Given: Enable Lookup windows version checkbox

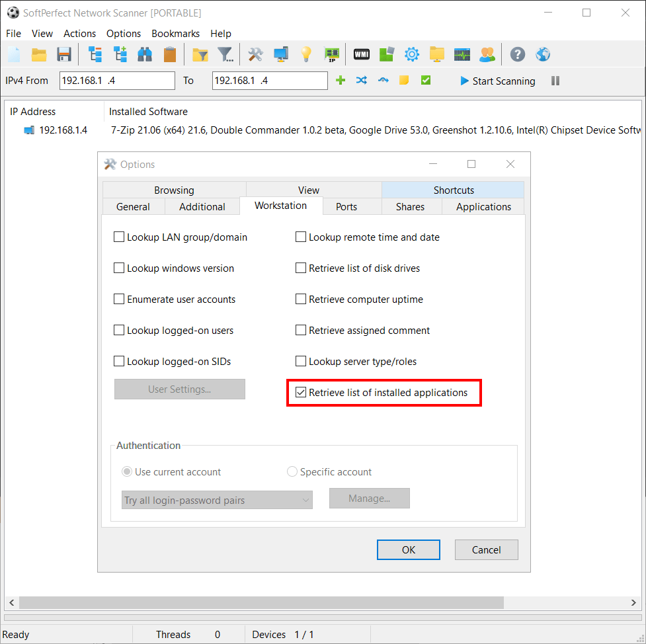Looking at the screenshot, I should pyautogui.click(x=118, y=268).
